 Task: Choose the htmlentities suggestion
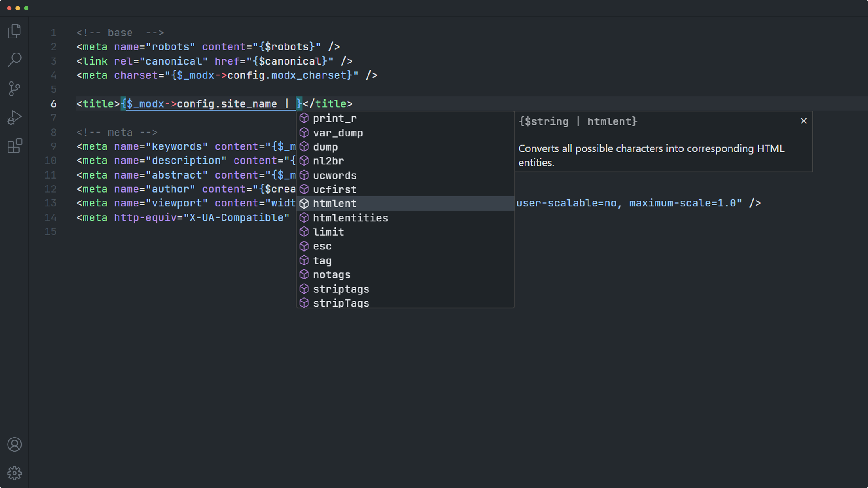350,218
